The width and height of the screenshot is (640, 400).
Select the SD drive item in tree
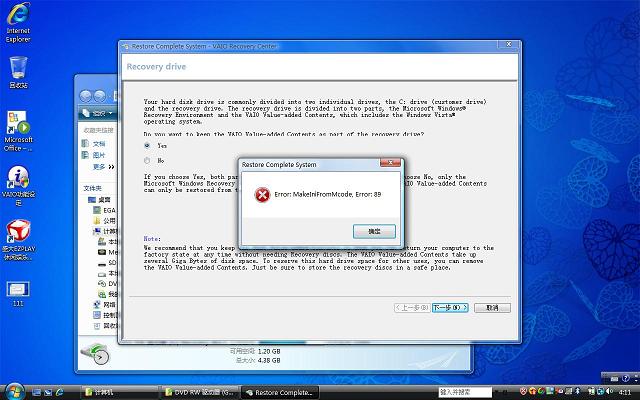point(108,263)
